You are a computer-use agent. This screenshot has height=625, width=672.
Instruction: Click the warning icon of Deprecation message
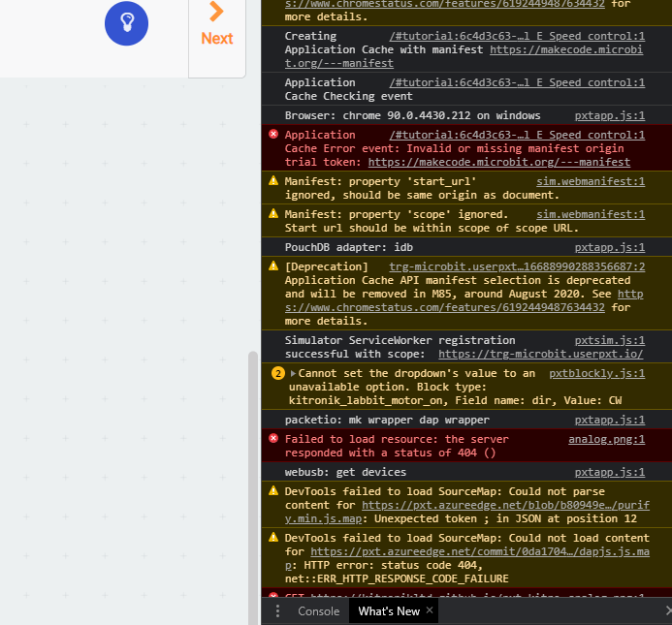(273, 266)
